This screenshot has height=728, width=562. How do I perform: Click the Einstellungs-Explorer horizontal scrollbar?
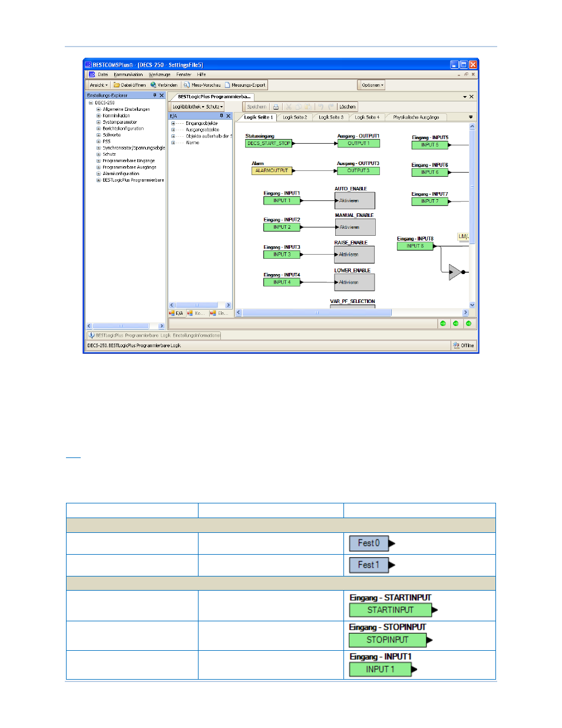point(125,326)
